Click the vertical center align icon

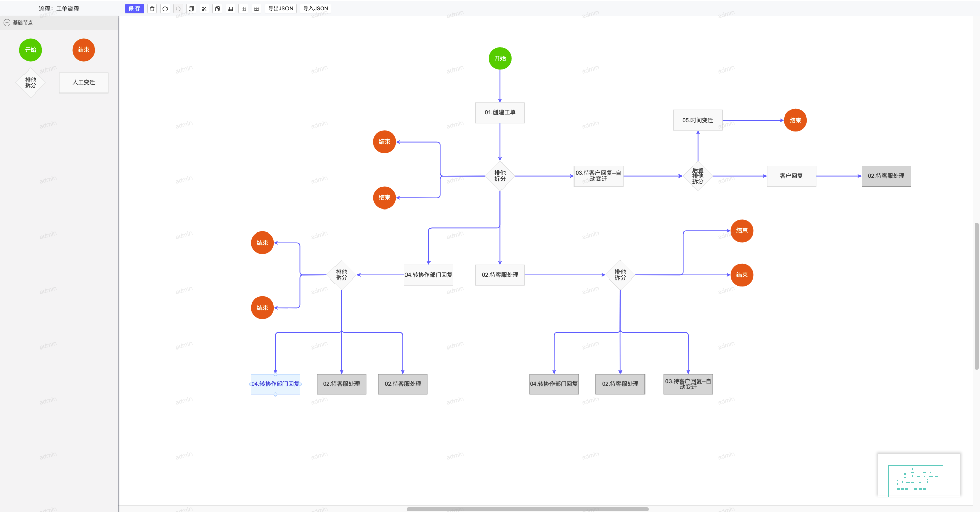point(244,8)
